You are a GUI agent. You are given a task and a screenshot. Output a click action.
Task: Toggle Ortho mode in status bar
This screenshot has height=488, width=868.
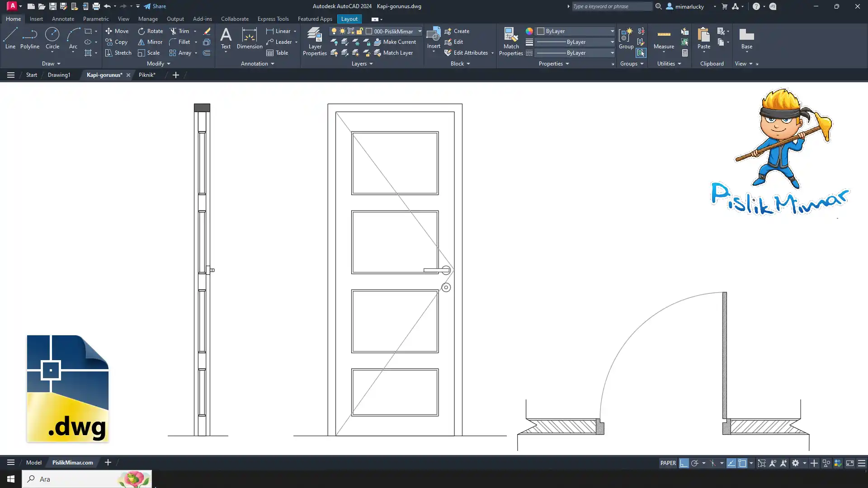point(684,463)
